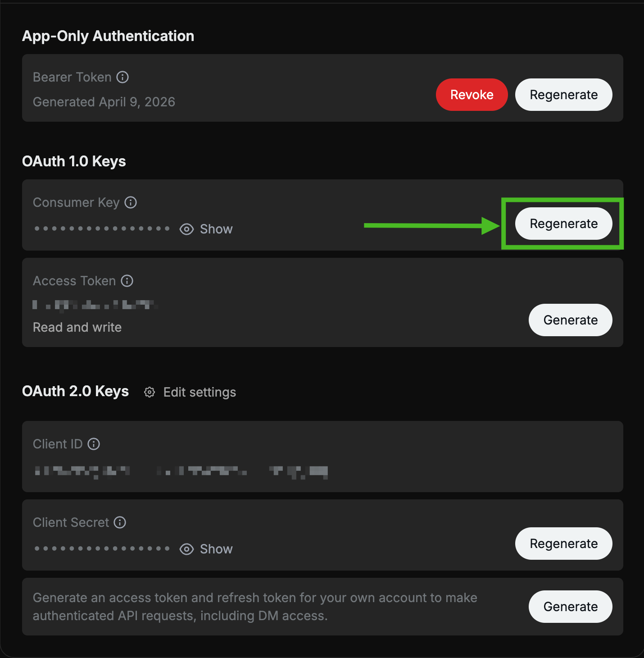Image resolution: width=644 pixels, height=658 pixels.
Task: Toggle the Consumer Key eye icon
Action: [x=186, y=229]
